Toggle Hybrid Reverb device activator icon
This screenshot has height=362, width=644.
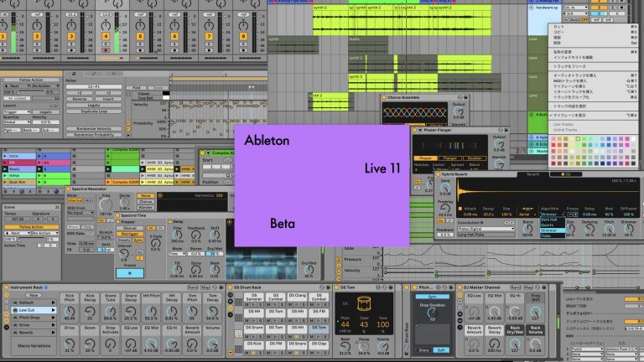439,174
